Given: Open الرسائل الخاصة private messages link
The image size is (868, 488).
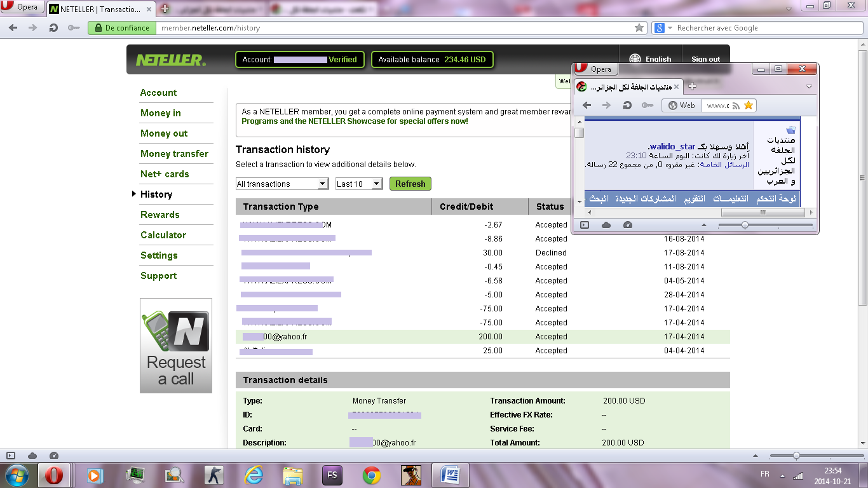Looking at the screenshot, I should coord(724,165).
